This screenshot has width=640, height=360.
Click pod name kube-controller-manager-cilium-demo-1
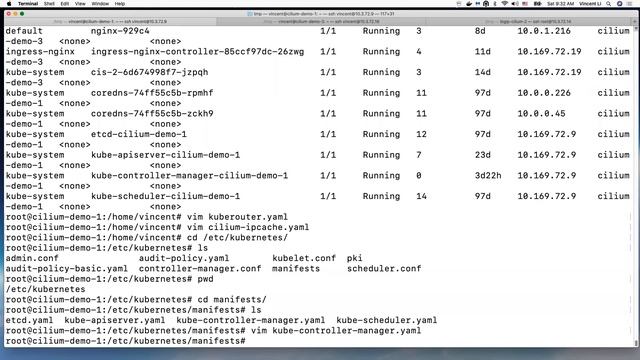click(x=189, y=176)
